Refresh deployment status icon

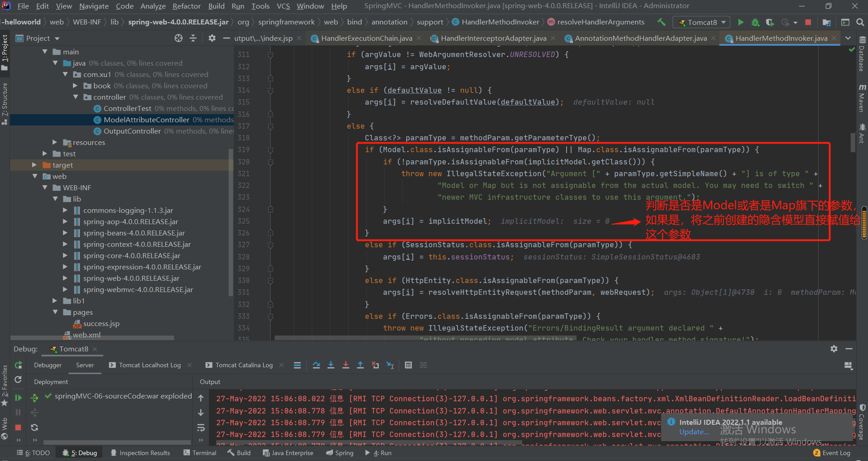coord(34,427)
